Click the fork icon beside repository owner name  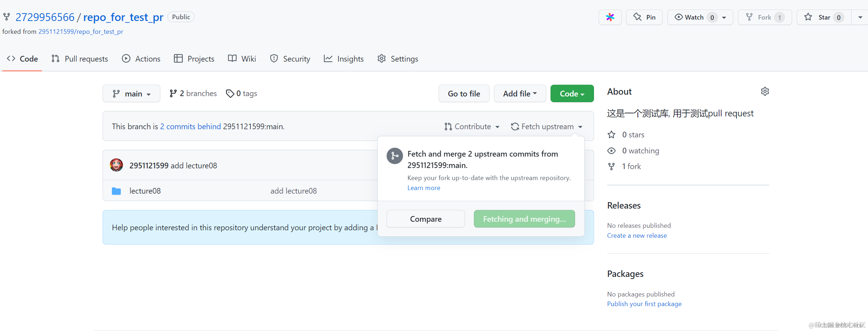click(x=7, y=17)
